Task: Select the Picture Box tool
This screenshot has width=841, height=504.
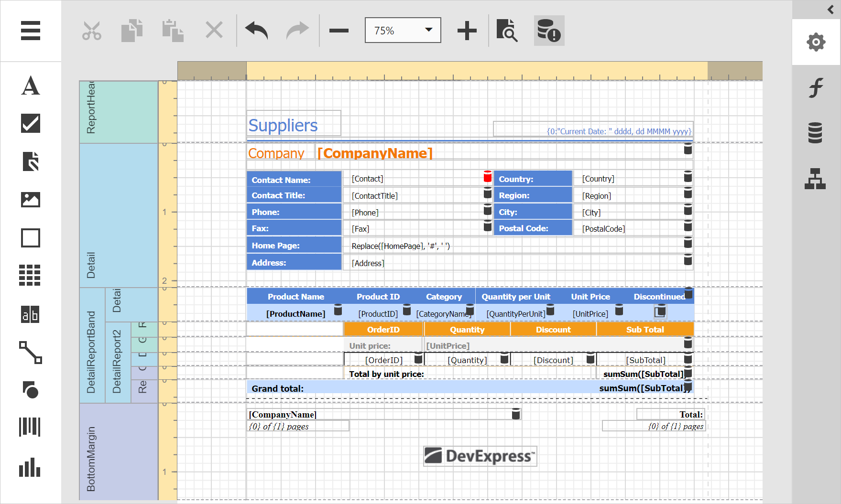Action: [x=31, y=200]
